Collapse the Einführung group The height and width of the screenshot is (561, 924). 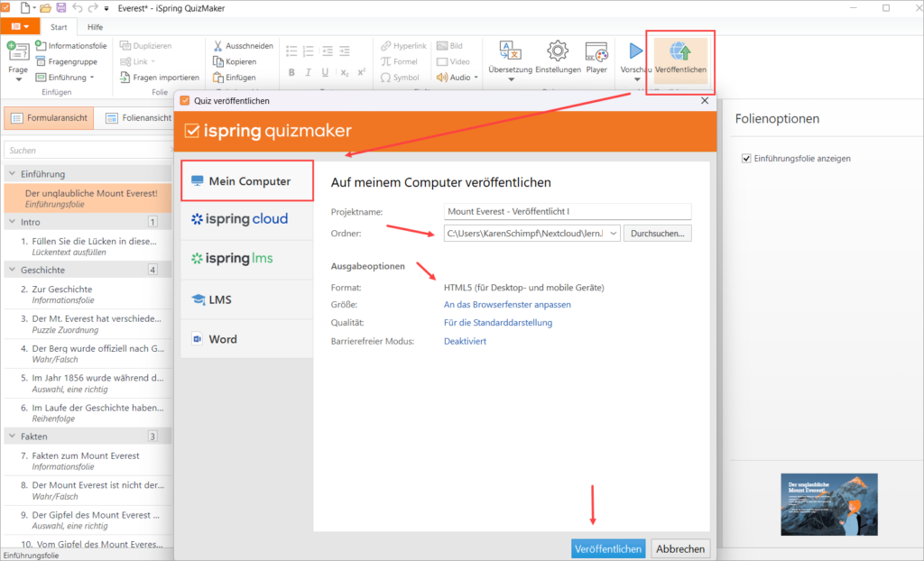12,174
